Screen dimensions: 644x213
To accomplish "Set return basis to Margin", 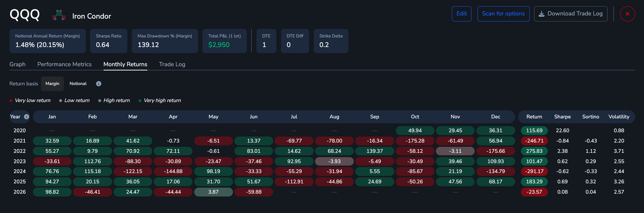I will tap(52, 84).
